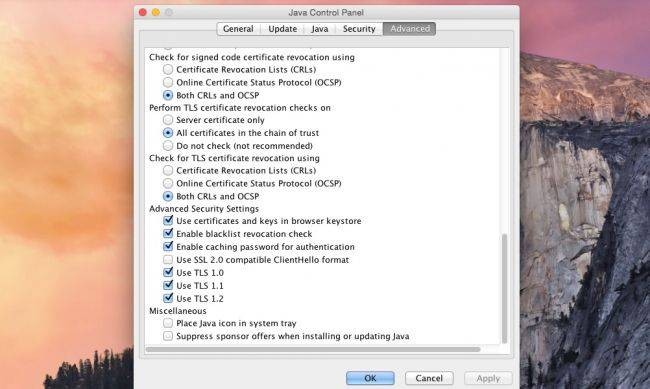Open the Update tab
650x389 pixels.
(x=282, y=29)
